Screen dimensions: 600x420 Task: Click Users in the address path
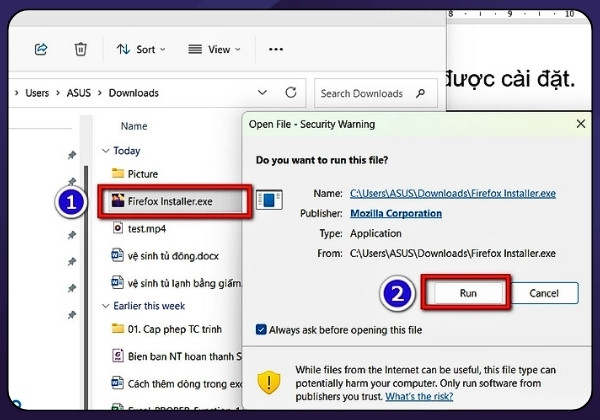click(37, 93)
